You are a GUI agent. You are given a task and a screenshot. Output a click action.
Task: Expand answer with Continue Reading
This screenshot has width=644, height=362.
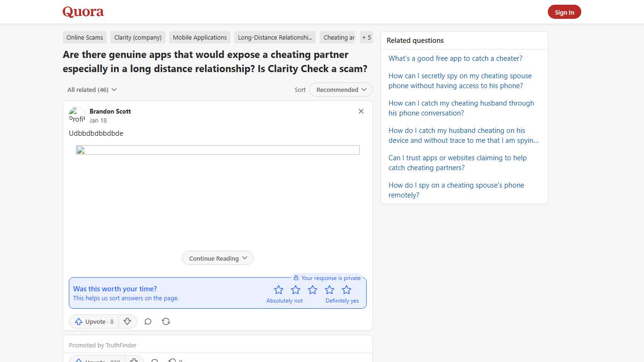pyautogui.click(x=218, y=258)
